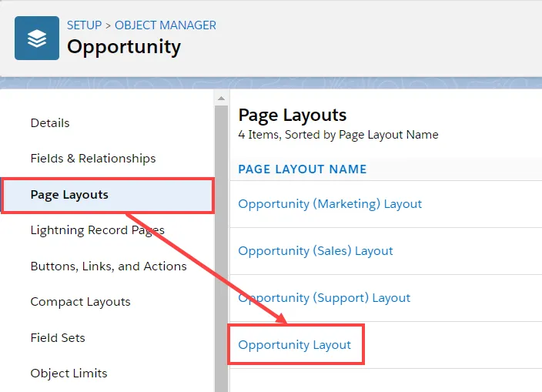
Task: Open the Opportunity Layout link
Action: coord(295,345)
